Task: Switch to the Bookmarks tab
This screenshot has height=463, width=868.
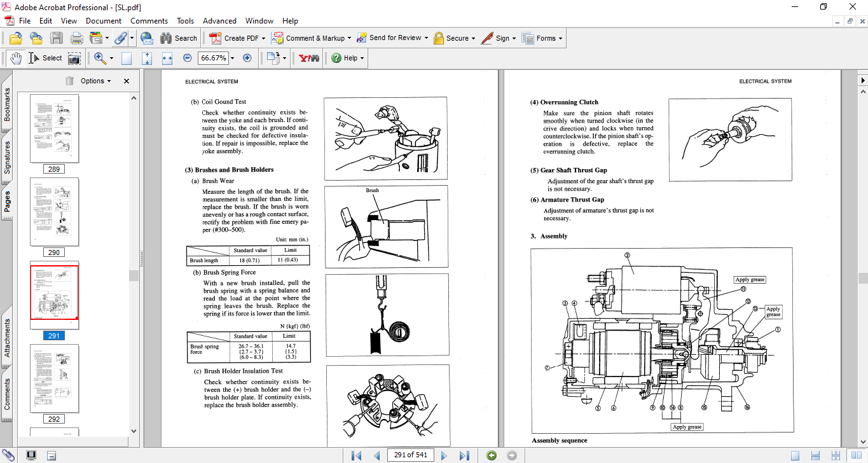Action: coord(7,105)
